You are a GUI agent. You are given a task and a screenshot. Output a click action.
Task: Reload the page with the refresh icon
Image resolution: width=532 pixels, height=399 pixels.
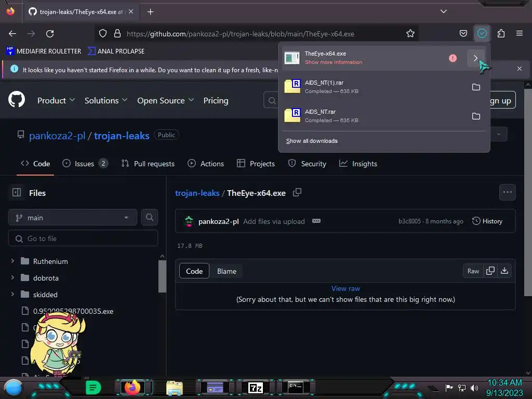pos(50,34)
